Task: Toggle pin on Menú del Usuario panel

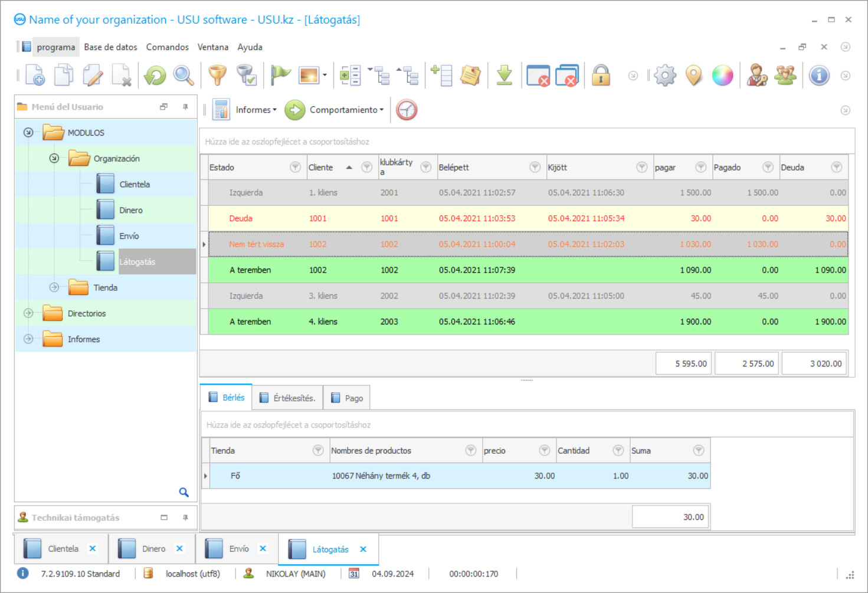Action: 185,107
